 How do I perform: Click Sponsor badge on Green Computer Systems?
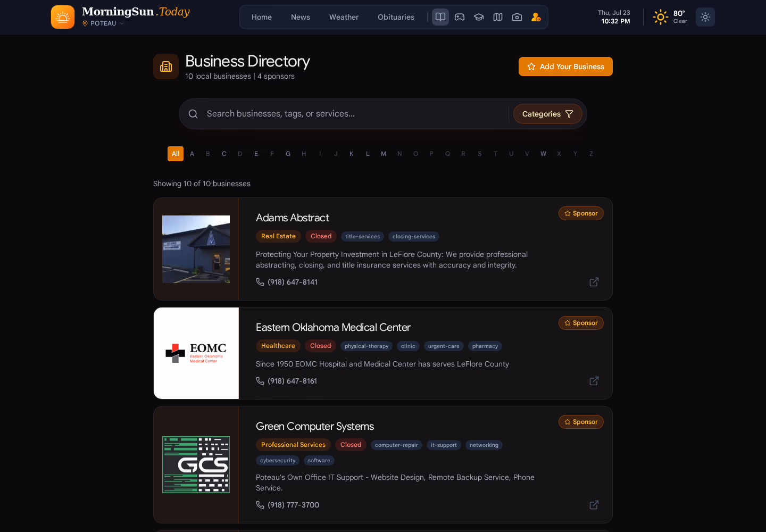[581, 422]
